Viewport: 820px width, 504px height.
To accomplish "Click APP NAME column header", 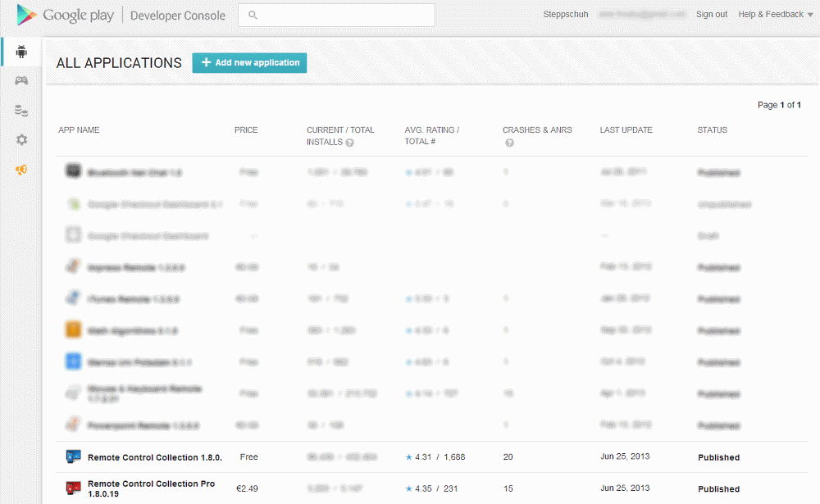I will [x=79, y=130].
